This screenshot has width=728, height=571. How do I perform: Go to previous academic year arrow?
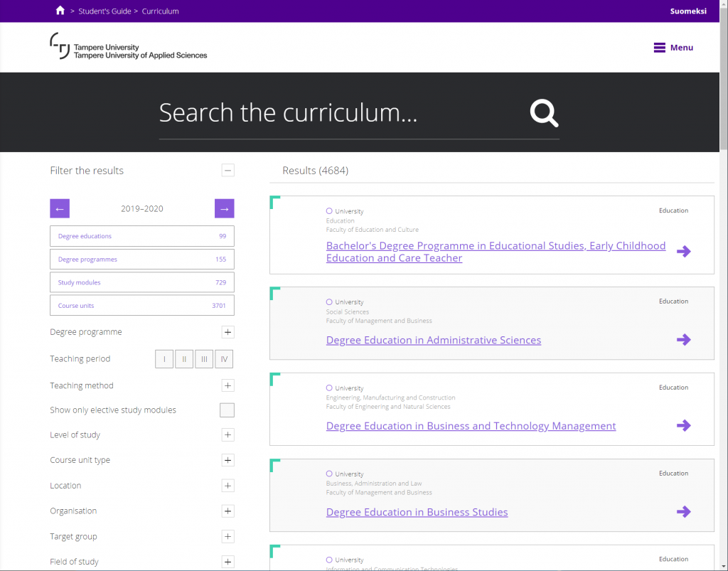point(60,208)
